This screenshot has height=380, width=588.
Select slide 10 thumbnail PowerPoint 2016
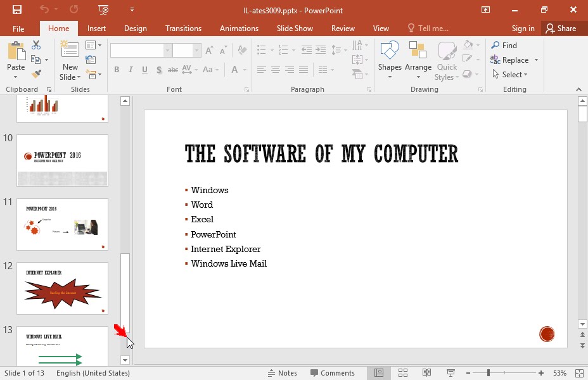62,160
